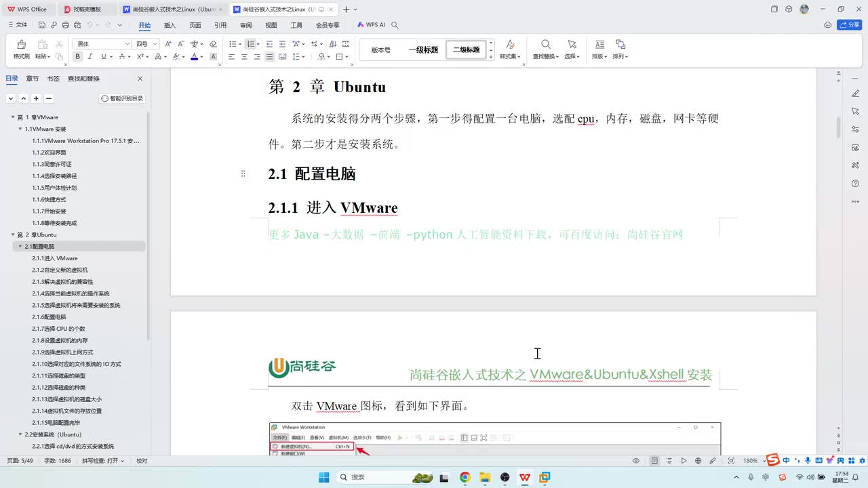
Task: Apply the 一级标题 style
Action: pyautogui.click(x=423, y=49)
